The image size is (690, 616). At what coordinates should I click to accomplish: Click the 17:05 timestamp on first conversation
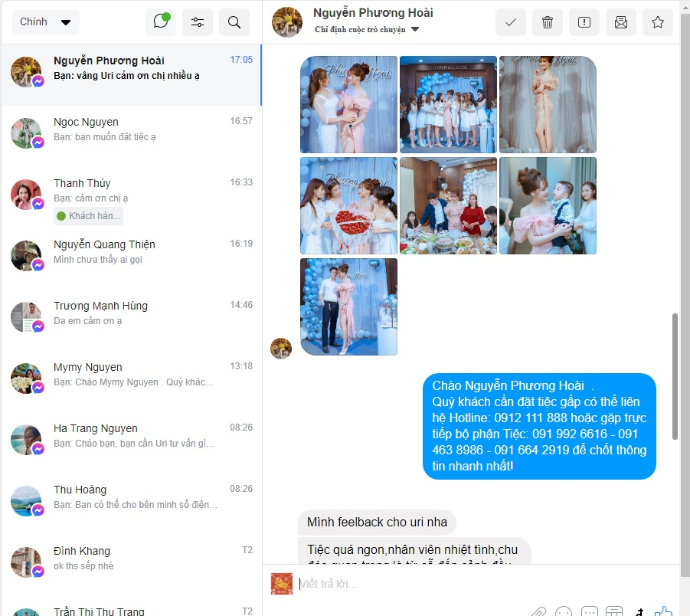241,60
